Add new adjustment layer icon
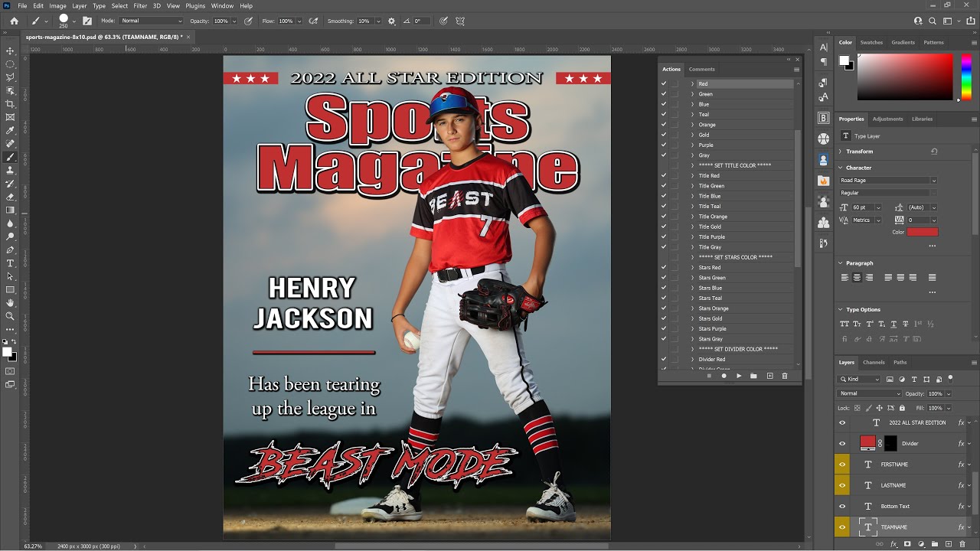Screen dimensions: 980x551 tap(921, 544)
